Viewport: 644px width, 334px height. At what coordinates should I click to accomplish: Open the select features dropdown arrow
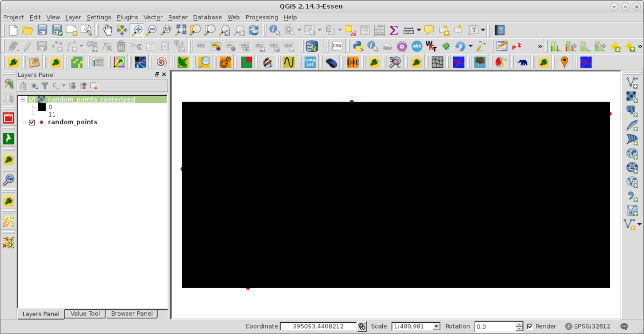[319, 30]
